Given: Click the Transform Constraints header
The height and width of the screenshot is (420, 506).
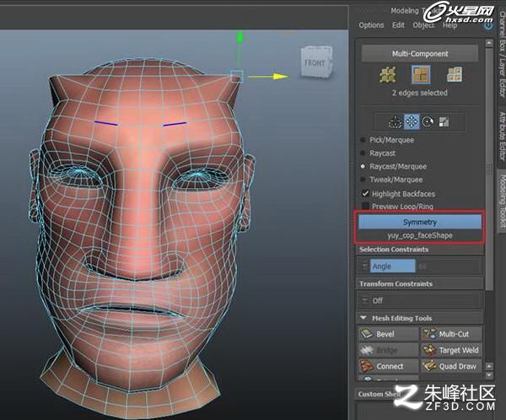Looking at the screenshot, I should pos(419,283).
